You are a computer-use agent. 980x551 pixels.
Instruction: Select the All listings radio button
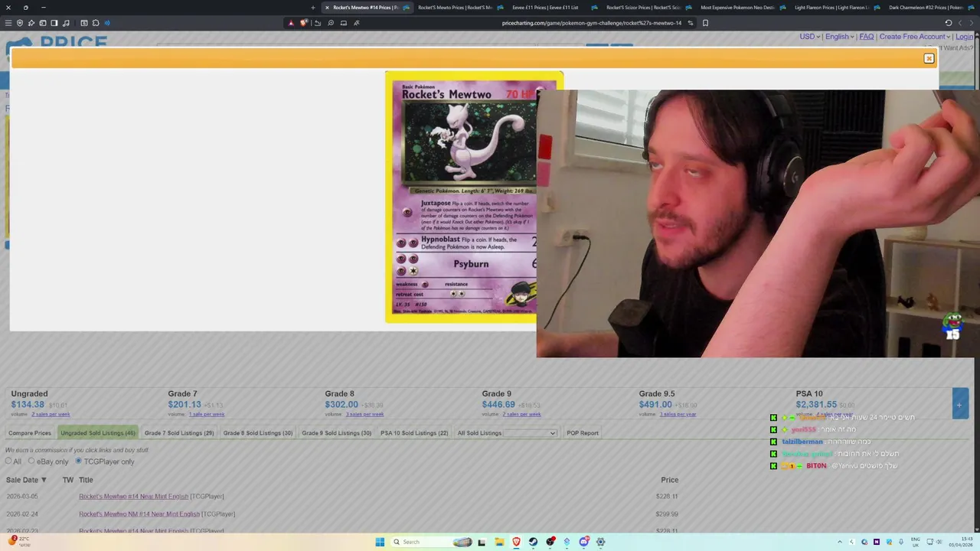click(x=8, y=461)
